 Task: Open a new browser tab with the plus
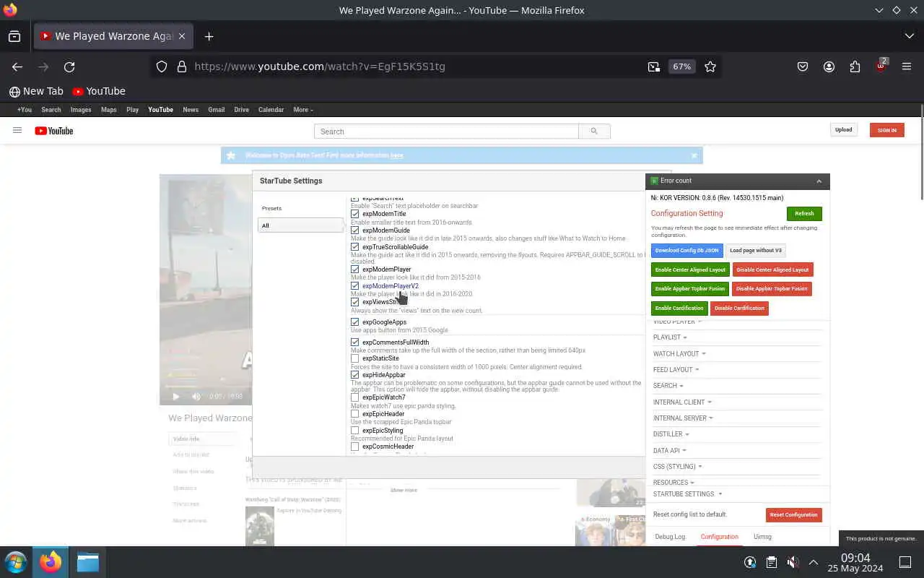(x=209, y=36)
